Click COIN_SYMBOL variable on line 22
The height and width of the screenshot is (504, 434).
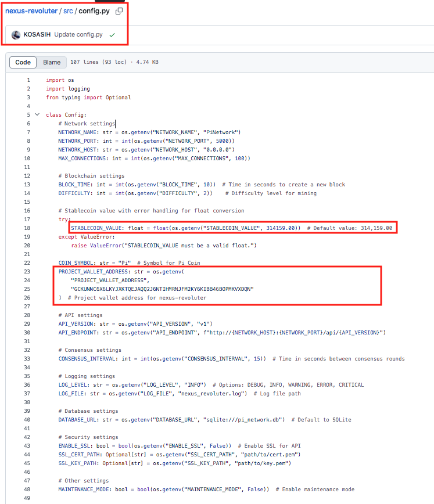click(x=76, y=263)
